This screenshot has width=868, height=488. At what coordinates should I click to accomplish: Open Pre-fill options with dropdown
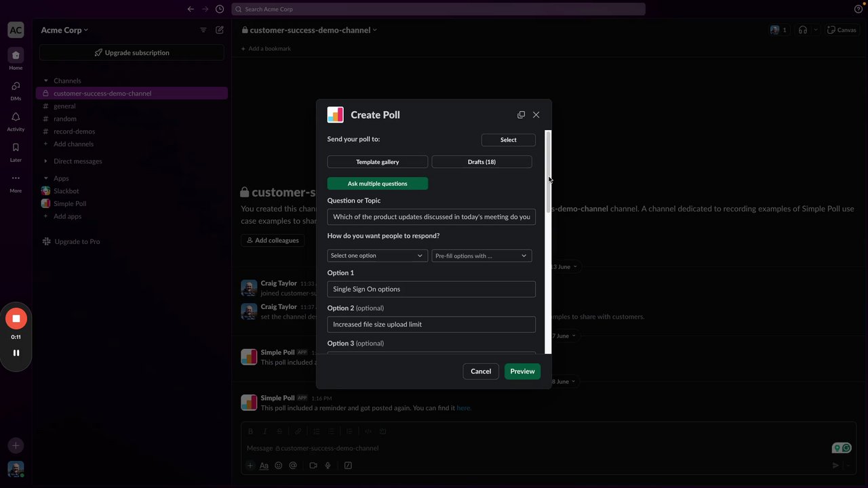click(481, 256)
